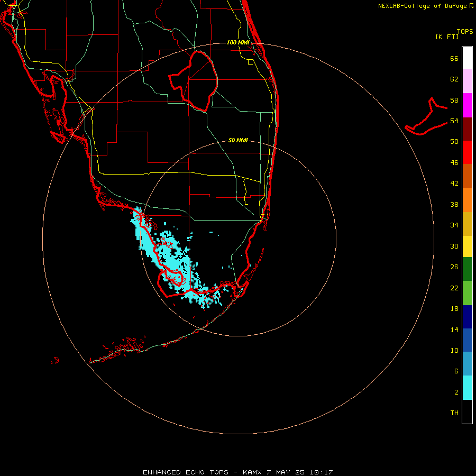This screenshot has width=476, height=476.
Task: Click the light green 22 K FT swatch
Action: pos(467,293)
